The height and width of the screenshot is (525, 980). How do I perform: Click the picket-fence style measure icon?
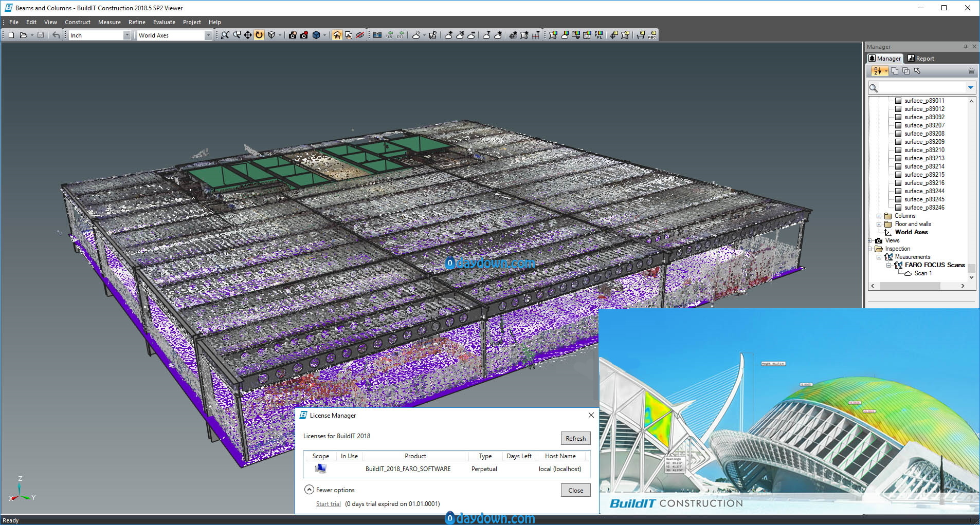point(536,35)
